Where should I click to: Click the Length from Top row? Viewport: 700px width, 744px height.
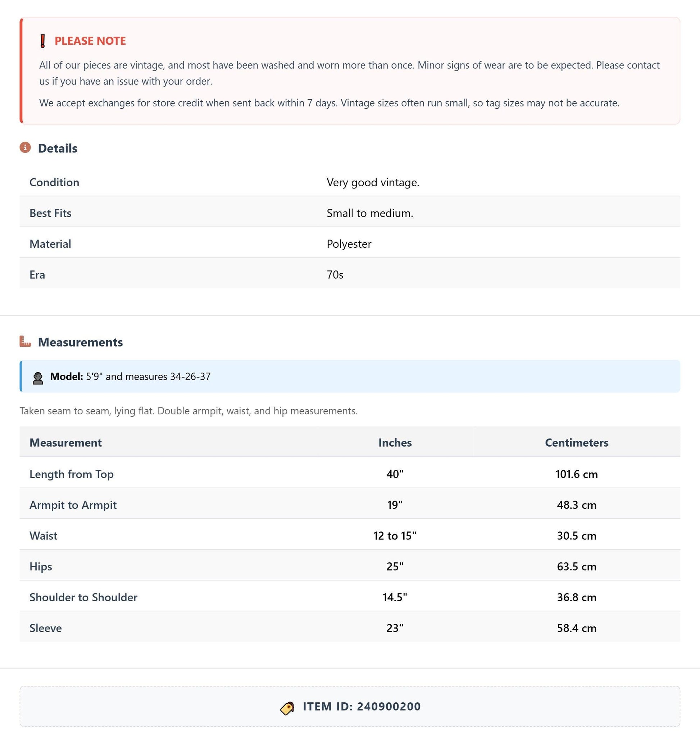tap(350, 474)
